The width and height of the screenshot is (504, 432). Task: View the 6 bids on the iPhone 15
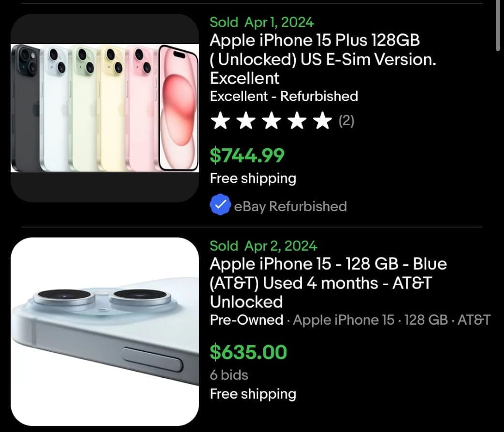pos(229,375)
